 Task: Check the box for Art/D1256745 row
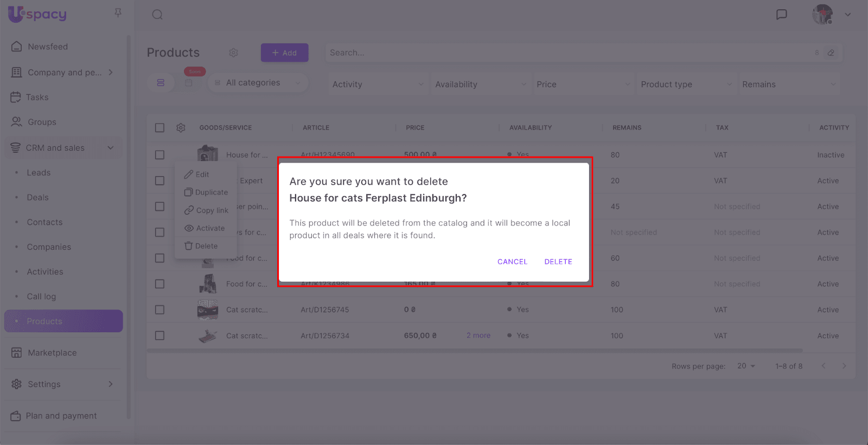[x=159, y=310]
